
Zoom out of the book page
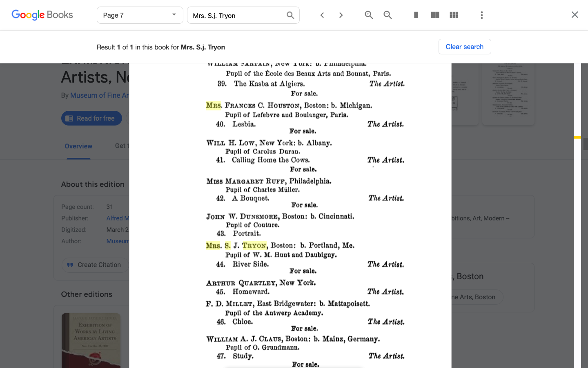(x=388, y=15)
